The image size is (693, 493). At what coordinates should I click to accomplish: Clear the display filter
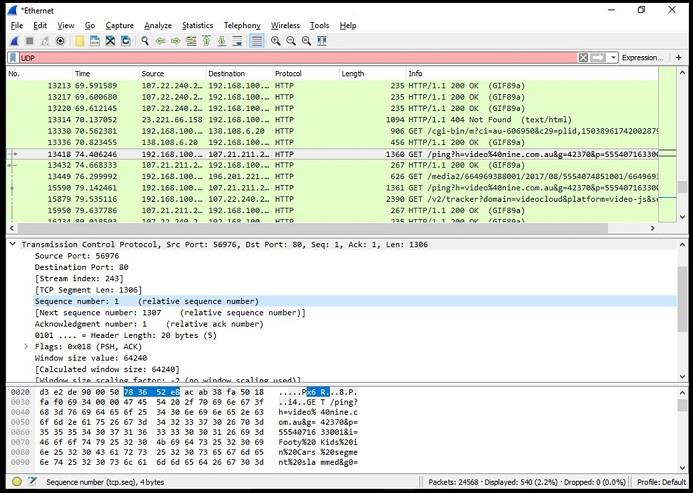click(583, 58)
